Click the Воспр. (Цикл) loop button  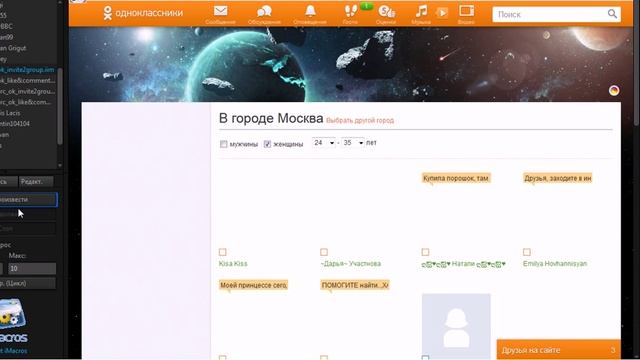(x=27, y=283)
